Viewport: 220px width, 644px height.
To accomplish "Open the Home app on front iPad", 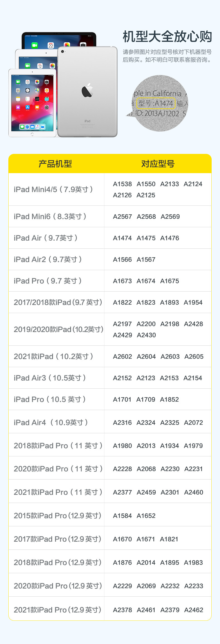I will (x=47, y=90).
